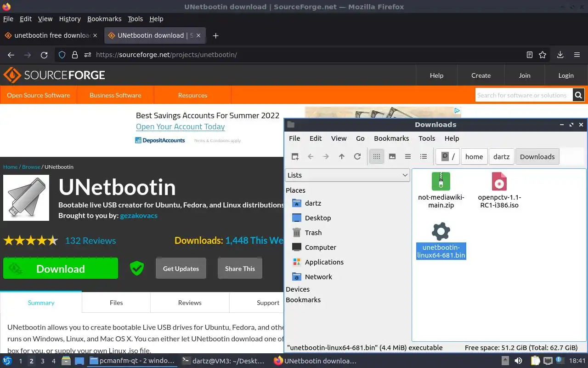Open file manager Edit menu
The image size is (588, 368).
coord(316,138)
